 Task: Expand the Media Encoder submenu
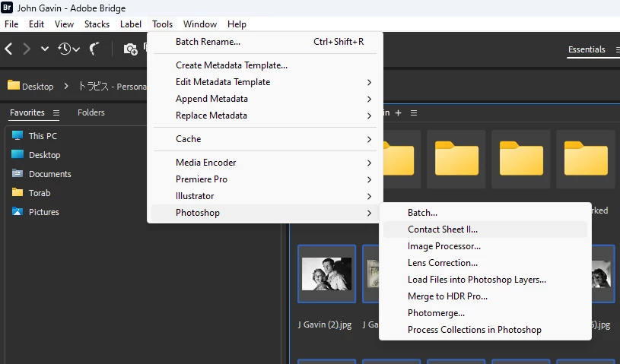coord(265,163)
